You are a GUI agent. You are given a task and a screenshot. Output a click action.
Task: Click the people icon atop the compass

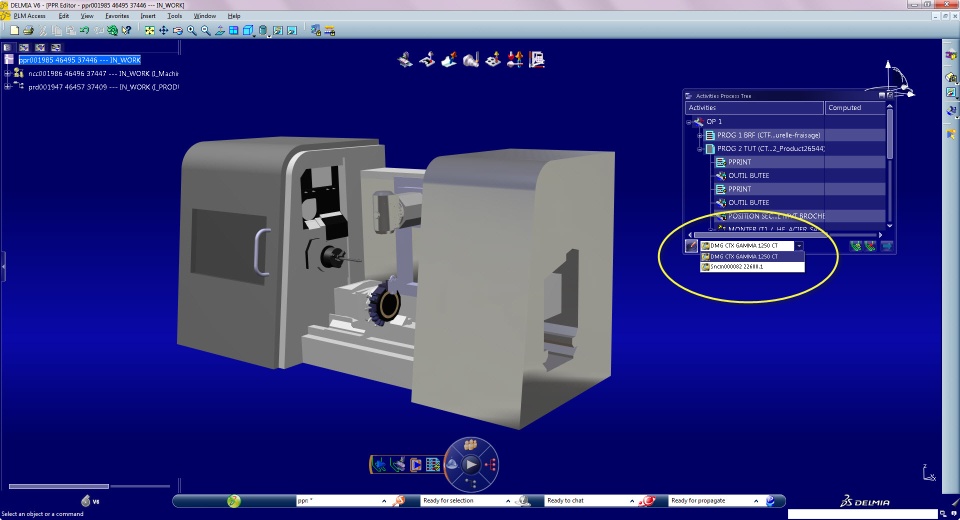470,445
